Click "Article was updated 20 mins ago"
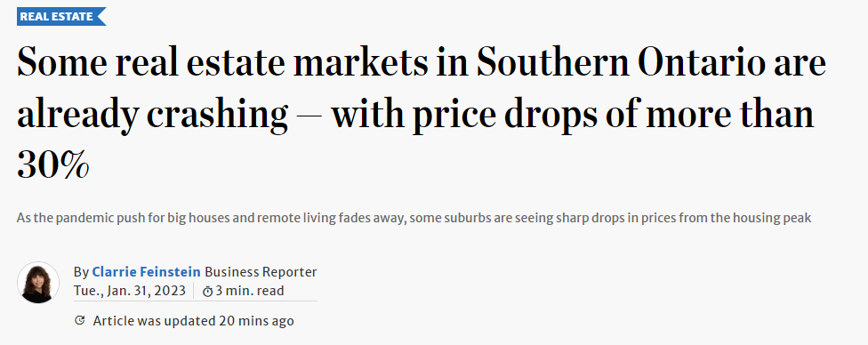The width and height of the screenshot is (868, 345). pos(193,321)
